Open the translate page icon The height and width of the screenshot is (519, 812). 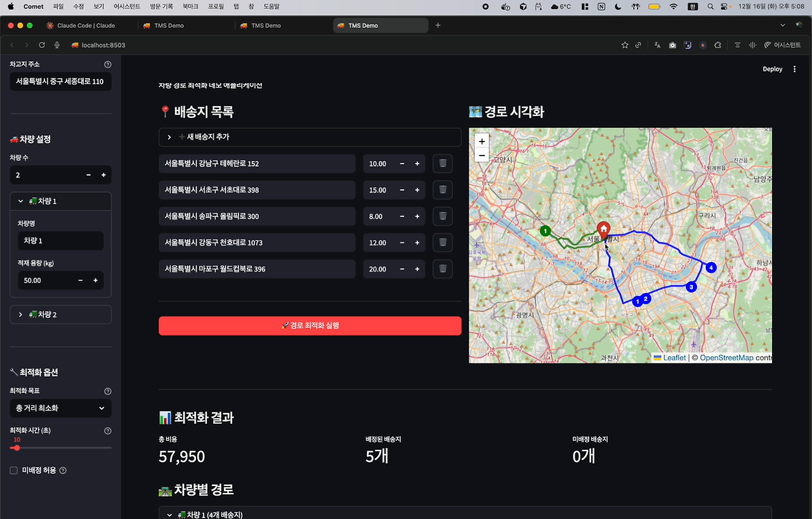pos(657,45)
